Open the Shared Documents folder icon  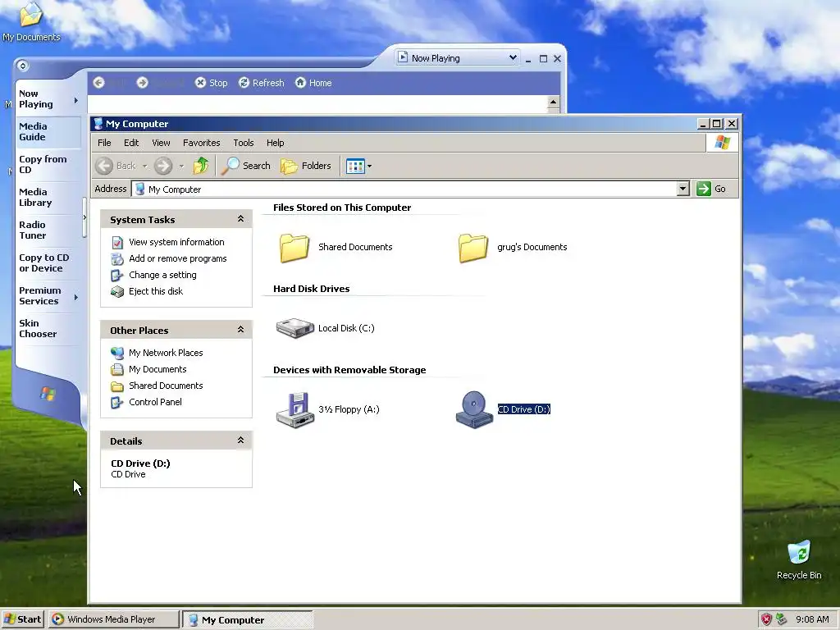pos(294,248)
